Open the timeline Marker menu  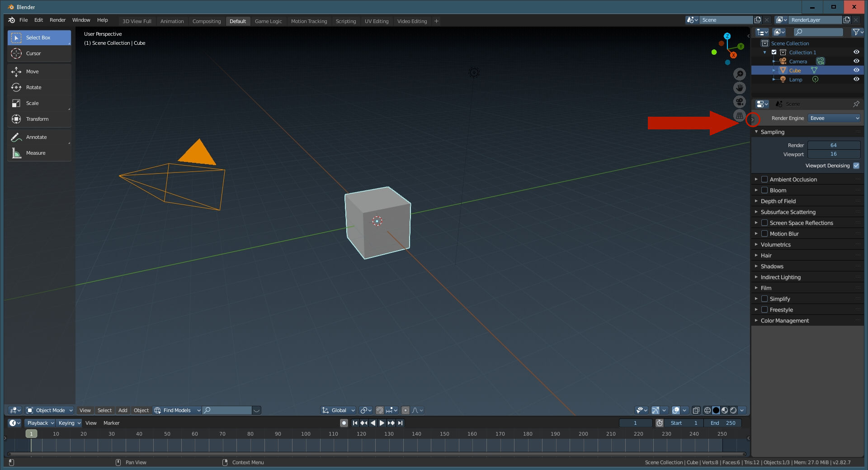[111, 423]
